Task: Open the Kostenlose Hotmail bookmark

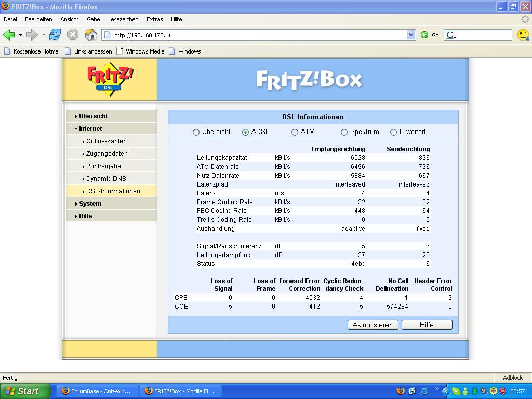Action: coord(32,51)
